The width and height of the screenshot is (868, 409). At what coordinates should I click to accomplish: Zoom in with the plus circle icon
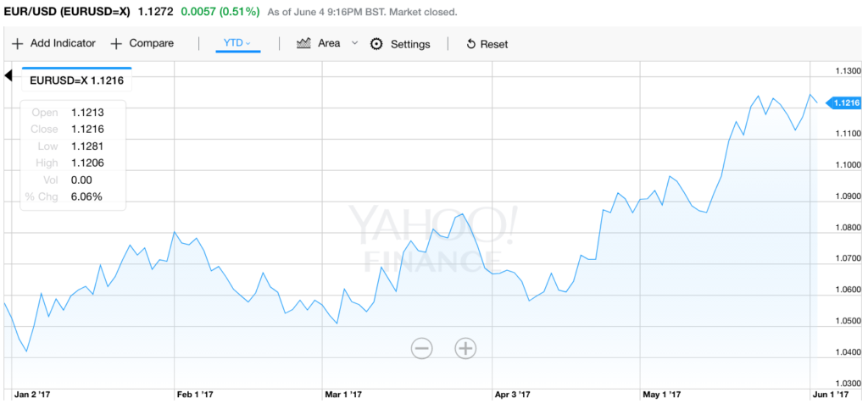tap(465, 348)
